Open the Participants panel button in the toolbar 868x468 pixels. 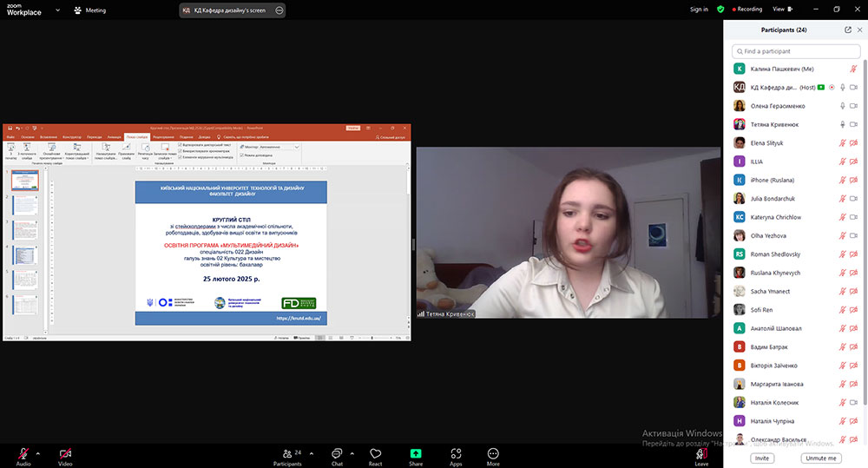pos(287,457)
